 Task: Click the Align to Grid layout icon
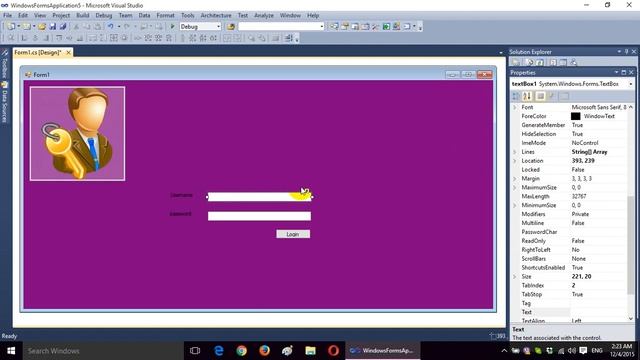pos(11,38)
